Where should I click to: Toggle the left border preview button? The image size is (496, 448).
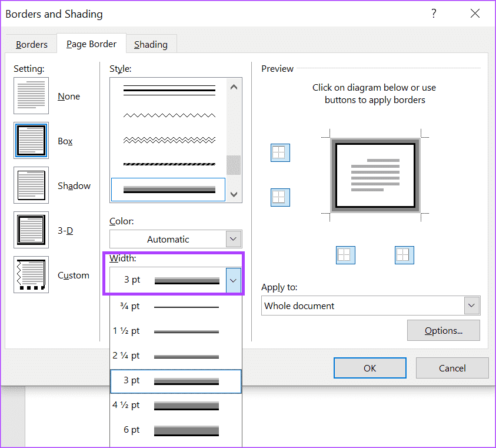pos(345,255)
